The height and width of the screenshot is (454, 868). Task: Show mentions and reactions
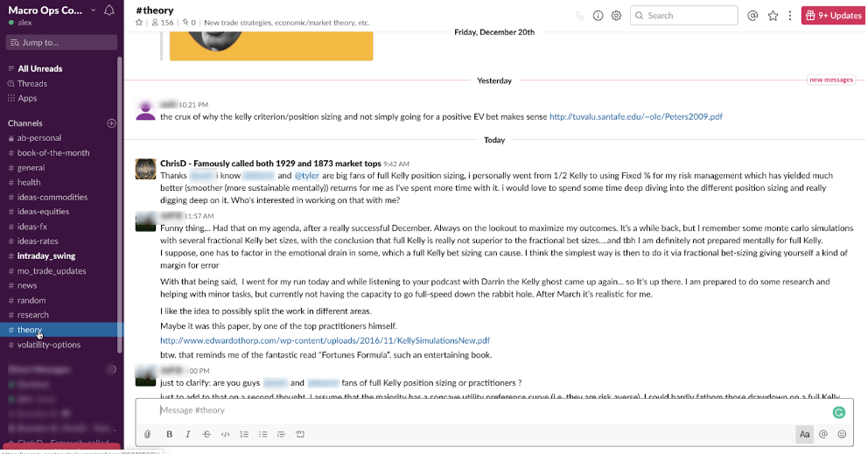[752, 16]
